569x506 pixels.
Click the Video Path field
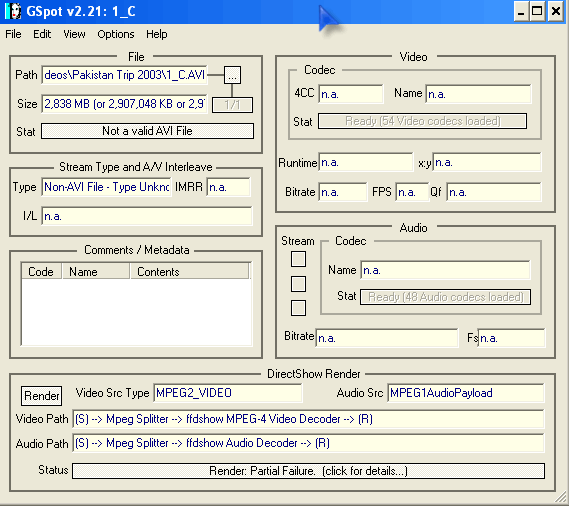click(308, 419)
